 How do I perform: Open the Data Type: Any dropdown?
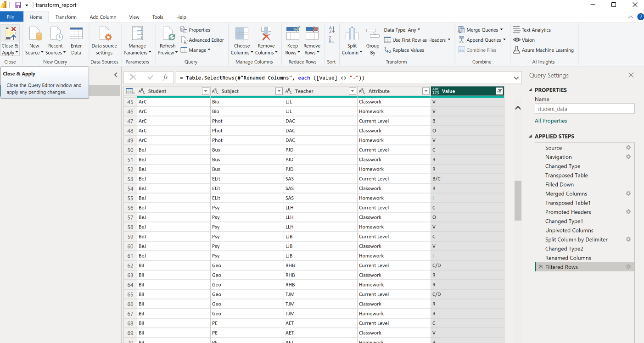pos(402,30)
